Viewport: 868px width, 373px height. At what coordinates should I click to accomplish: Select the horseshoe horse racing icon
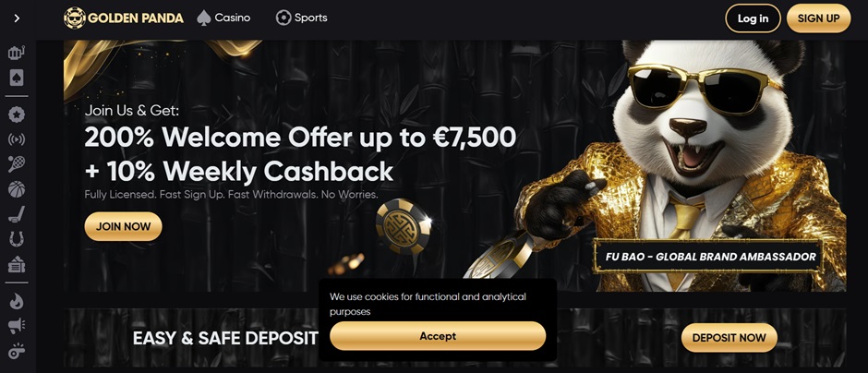17,239
